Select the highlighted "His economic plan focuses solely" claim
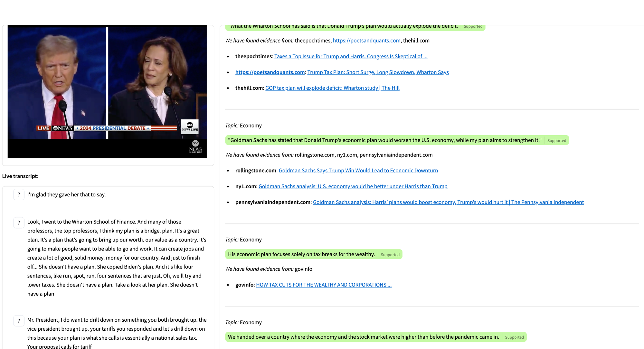Viewport: 644px width, 349px height. coord(301,254)
